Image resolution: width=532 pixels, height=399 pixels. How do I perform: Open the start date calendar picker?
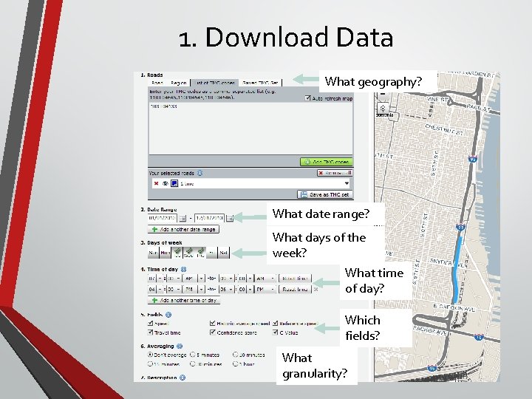tap(183, 218)
